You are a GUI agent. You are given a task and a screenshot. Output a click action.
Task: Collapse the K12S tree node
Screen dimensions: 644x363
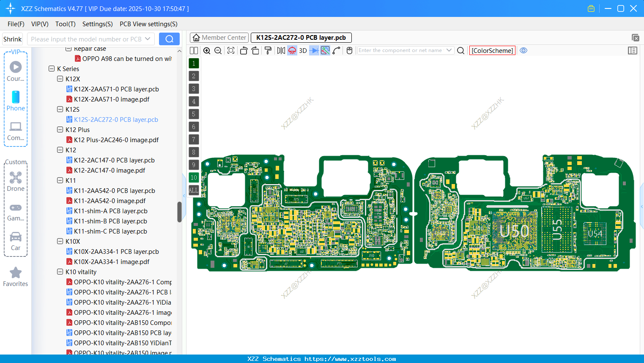[x=60, y=109]
